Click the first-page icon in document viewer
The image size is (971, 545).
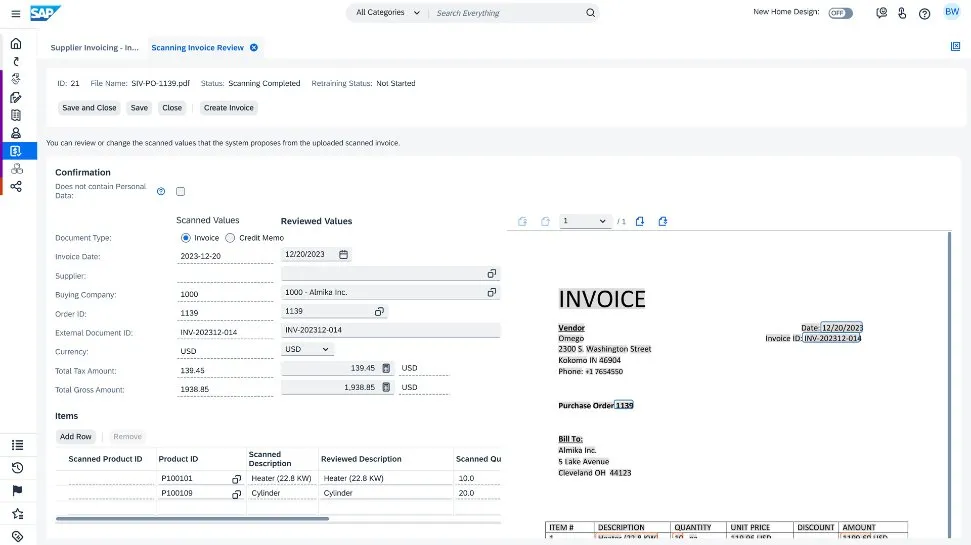click(x=522, y=221)
